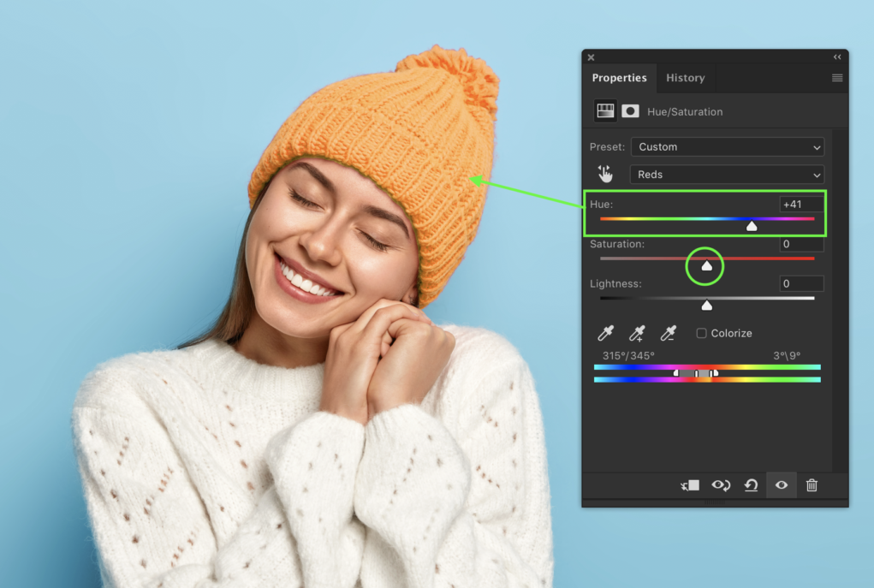
Task: Select the Properties tab
Action: (x=619, y=78)
